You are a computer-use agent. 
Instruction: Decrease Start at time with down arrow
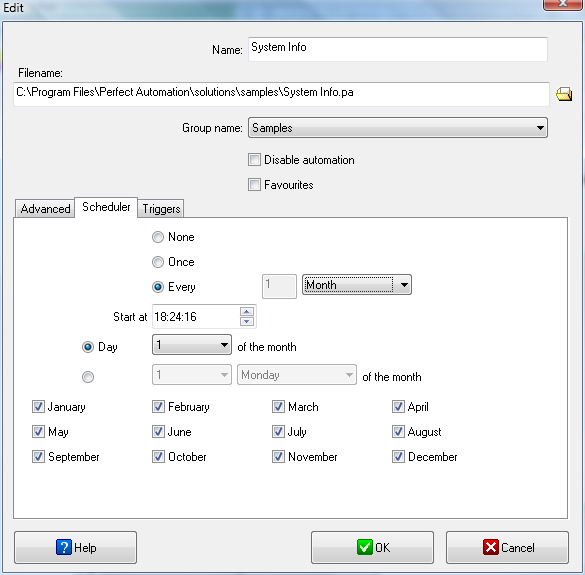click(x=247, y=321)
